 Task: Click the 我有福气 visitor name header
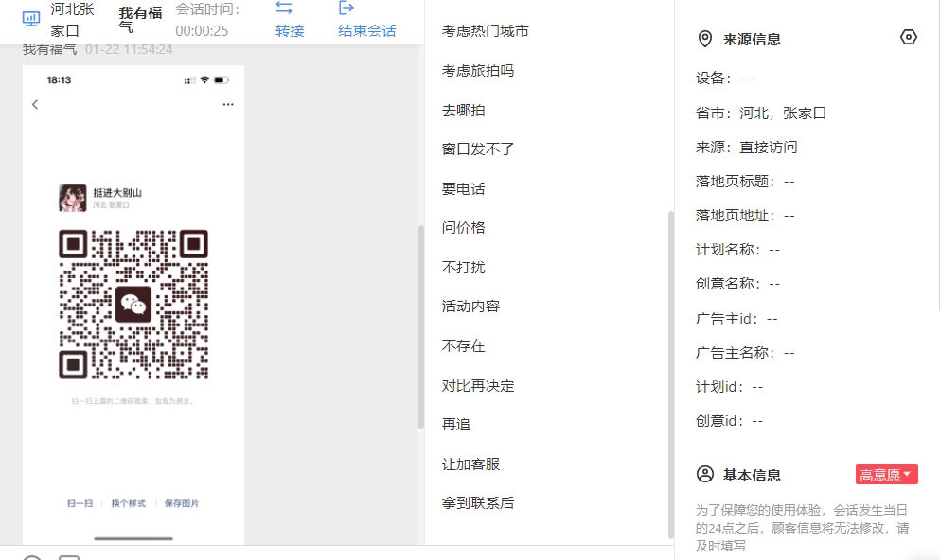pyautogui.click(x=140, y=19)
